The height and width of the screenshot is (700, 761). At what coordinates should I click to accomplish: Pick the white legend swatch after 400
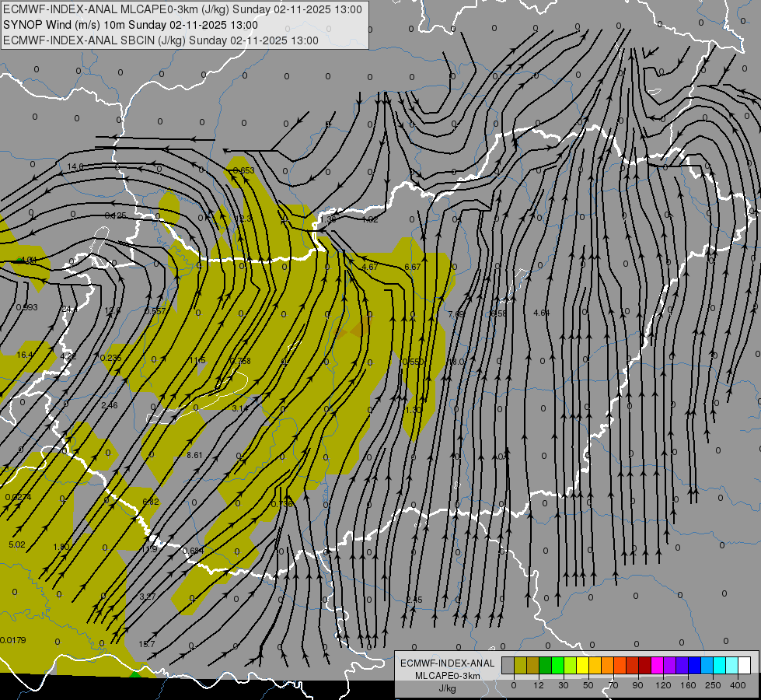coord(745,666)
